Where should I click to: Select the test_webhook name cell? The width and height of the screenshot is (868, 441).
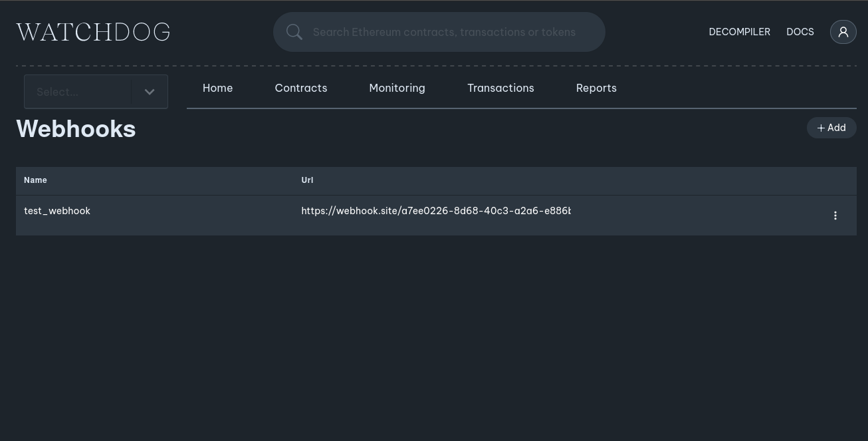pos(57,211)
